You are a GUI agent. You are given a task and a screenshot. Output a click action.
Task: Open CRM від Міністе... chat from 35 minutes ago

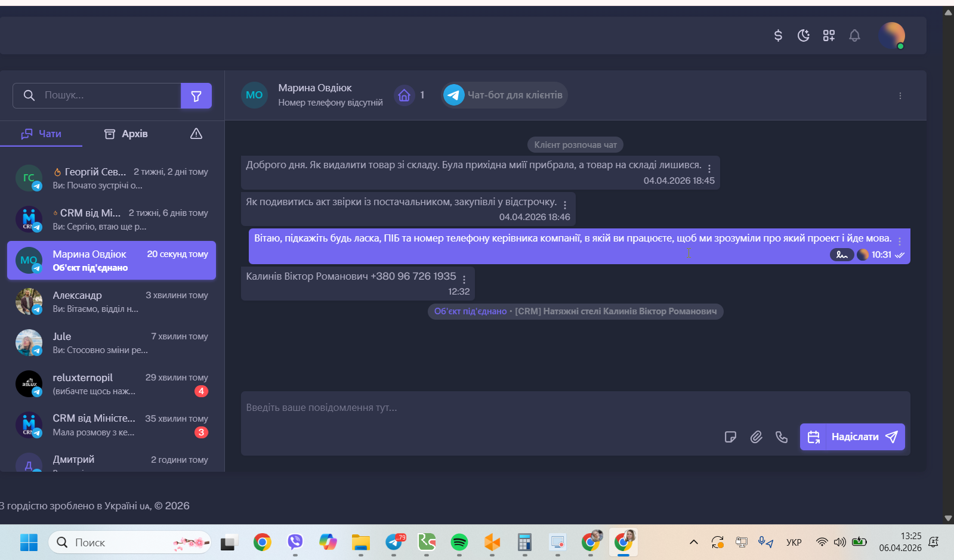[112, 425]
